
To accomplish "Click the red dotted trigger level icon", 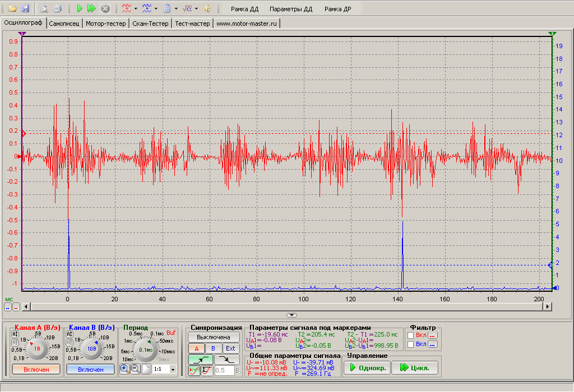I will tap(195, 370).
